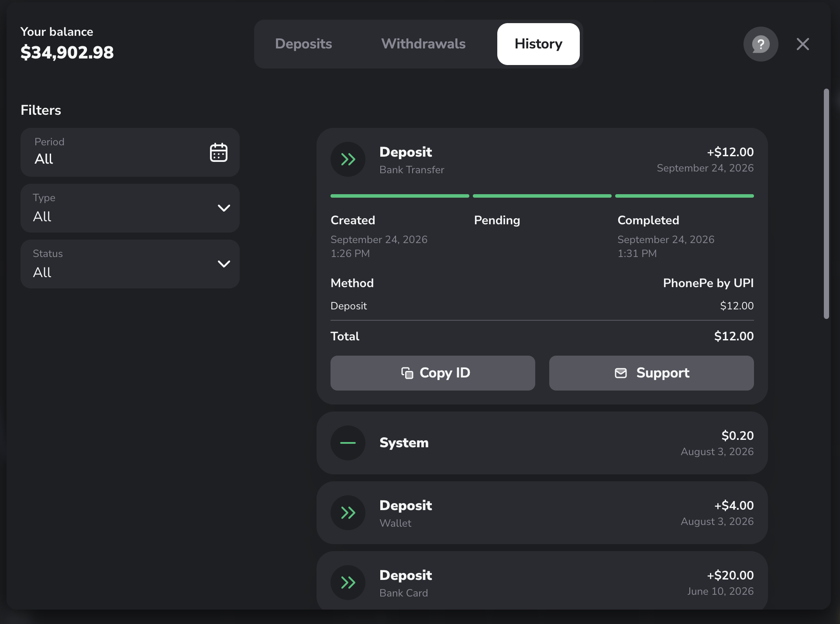Click the Support button
This screenshot has width=840, height=624.
point(651,373)
